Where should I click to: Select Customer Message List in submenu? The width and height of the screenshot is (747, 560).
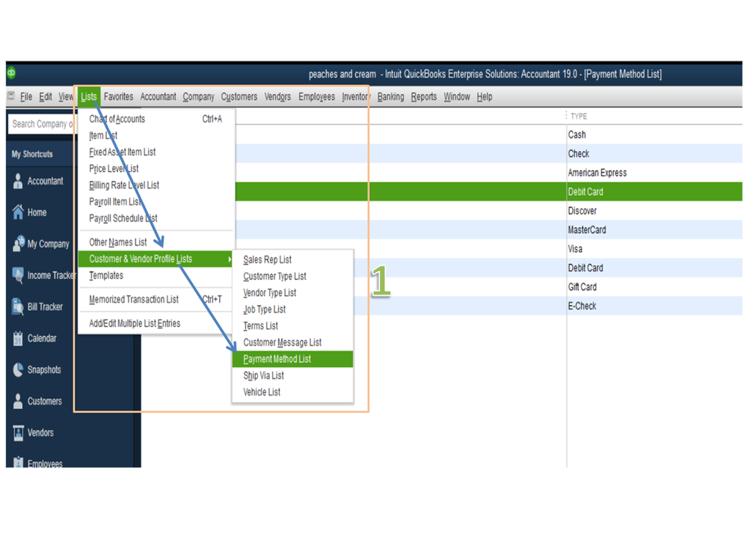292,342
